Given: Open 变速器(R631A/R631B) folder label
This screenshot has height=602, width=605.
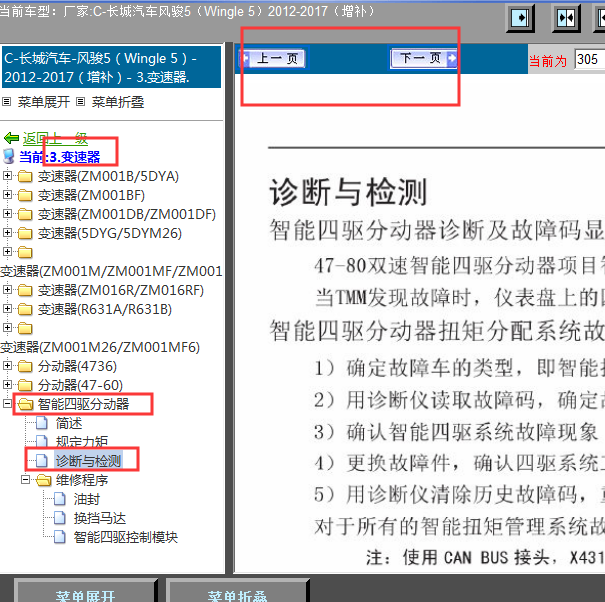Looking at the screenshot, I should [105, 309].
